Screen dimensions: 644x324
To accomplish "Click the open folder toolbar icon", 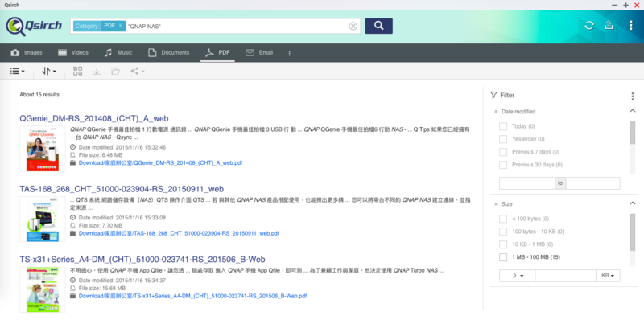I will 115,71.
